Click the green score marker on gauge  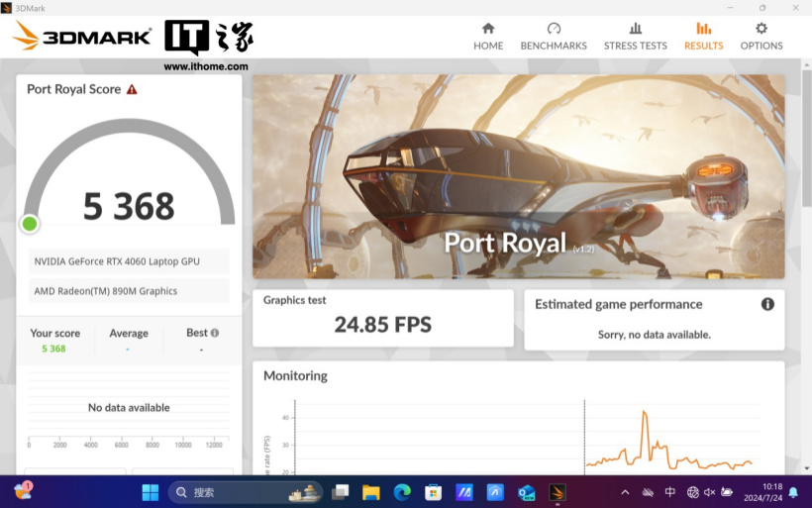coord(30,224)
